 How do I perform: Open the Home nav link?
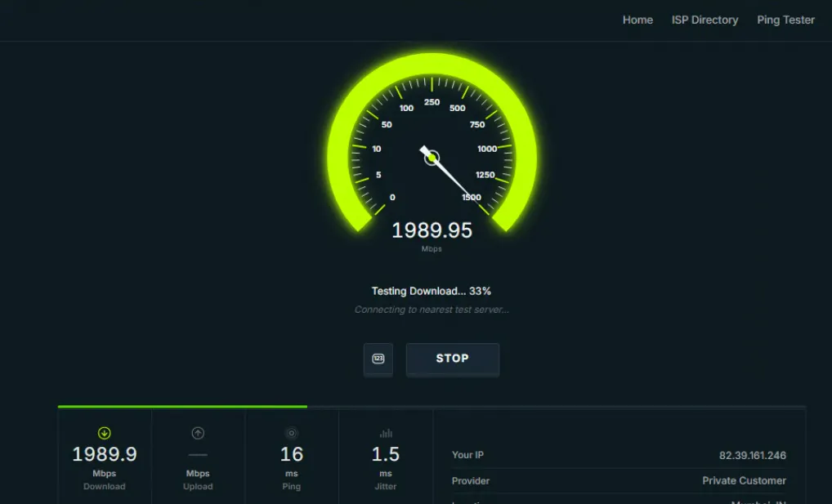coord(637,20)
